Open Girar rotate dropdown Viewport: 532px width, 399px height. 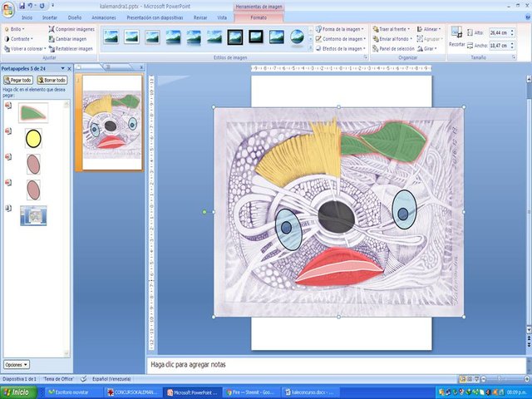[427, 49]
